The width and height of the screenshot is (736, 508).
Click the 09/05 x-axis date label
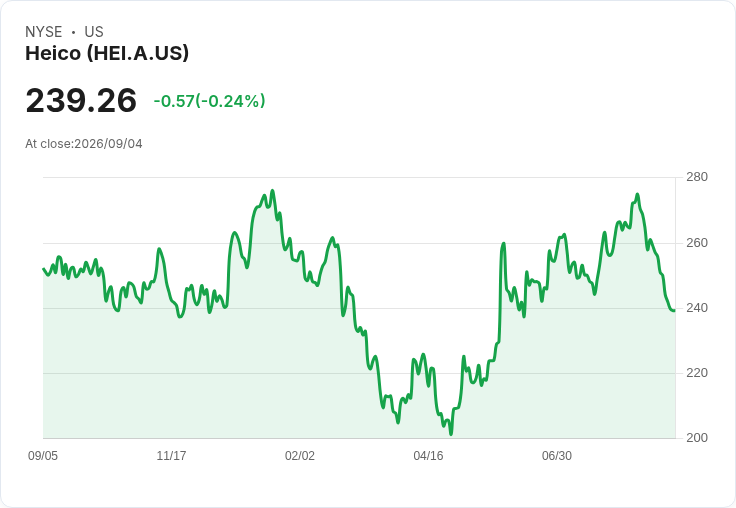(x=43, y=455)
